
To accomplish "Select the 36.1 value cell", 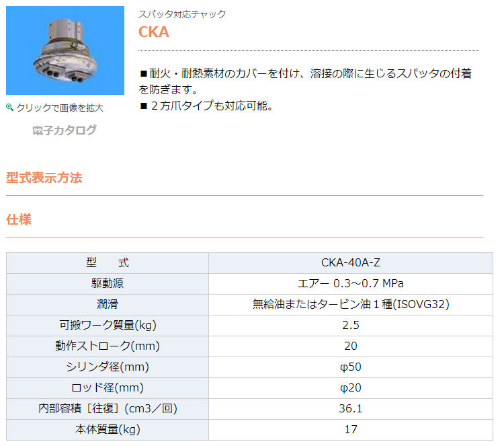I will point(350,409).
